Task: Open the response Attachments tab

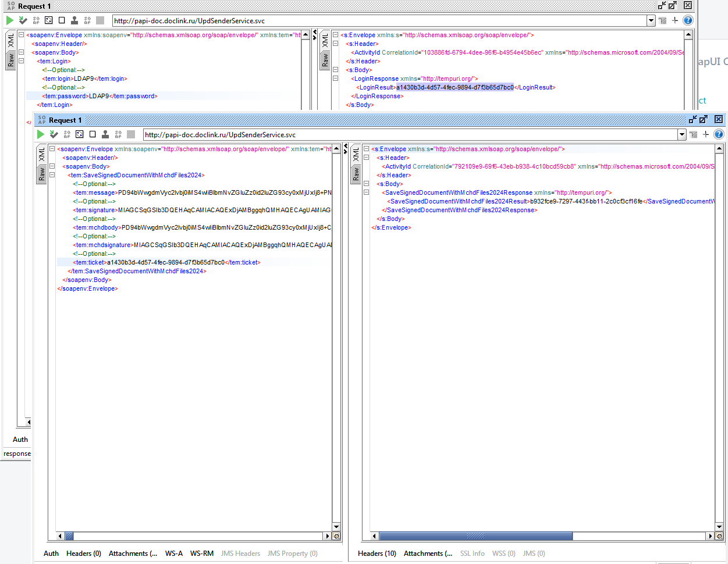Action: tap(428, 554)
